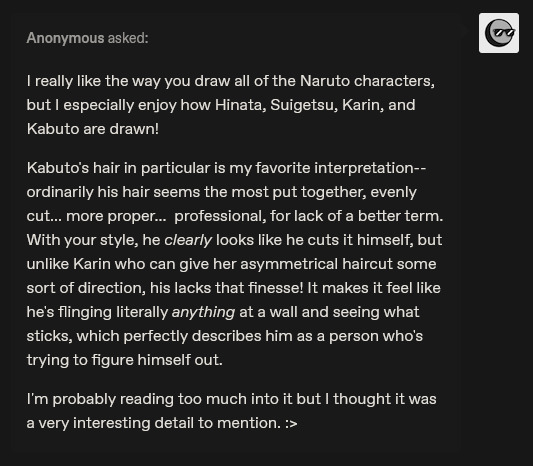
Task: Click the word 'Hinata,' in first paragraph
Action: point(241,105)
